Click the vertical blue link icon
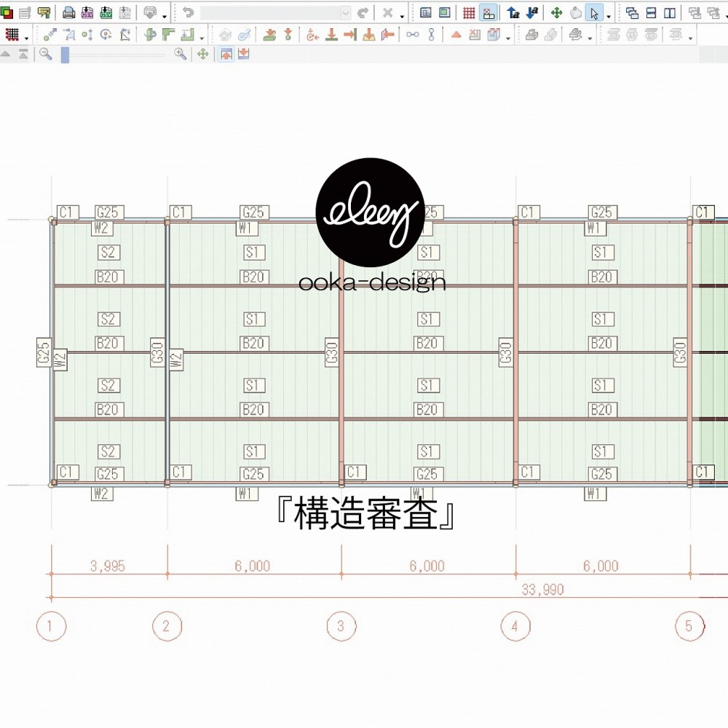The height and width of the screenshot is (728, 728). pos(431,35)
